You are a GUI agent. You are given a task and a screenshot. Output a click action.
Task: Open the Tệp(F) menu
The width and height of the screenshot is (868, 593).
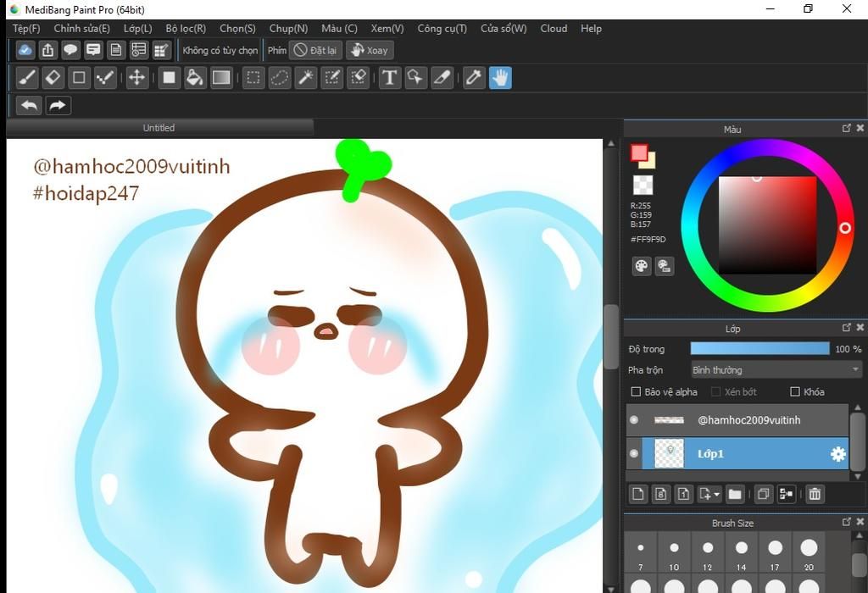pos(26,29)
